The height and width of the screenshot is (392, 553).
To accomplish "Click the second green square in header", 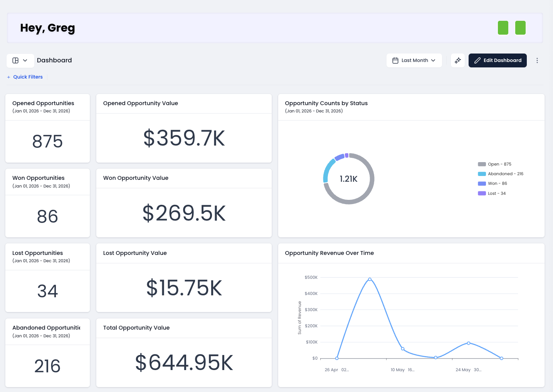I will (520, 28).
